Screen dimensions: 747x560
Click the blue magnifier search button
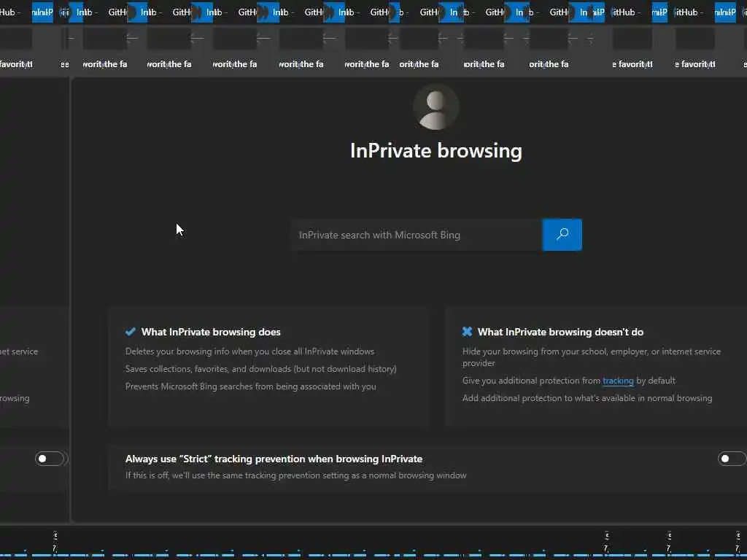click(562, 235)
